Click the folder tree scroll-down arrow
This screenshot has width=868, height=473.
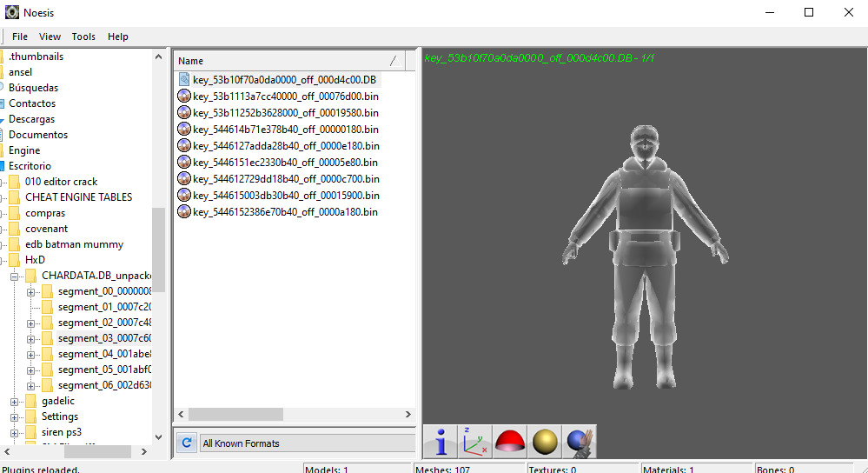coord(158,436)
